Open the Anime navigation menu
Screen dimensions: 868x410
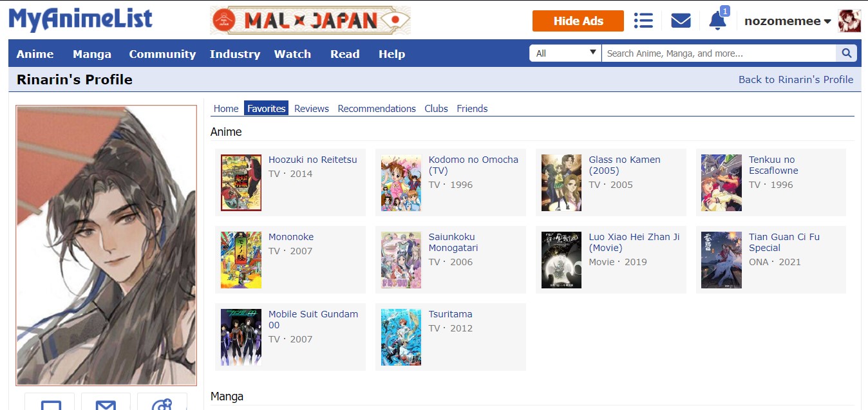point(35,54)
